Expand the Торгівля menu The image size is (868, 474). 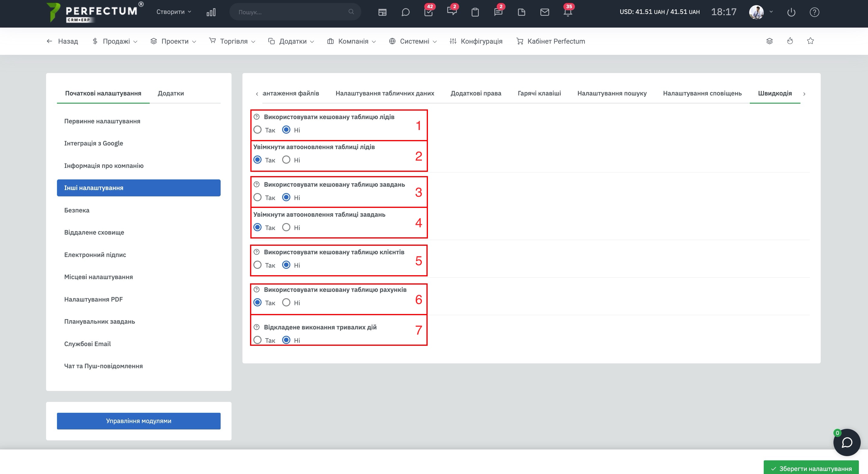pyautogui.click(x=232, y=41)
